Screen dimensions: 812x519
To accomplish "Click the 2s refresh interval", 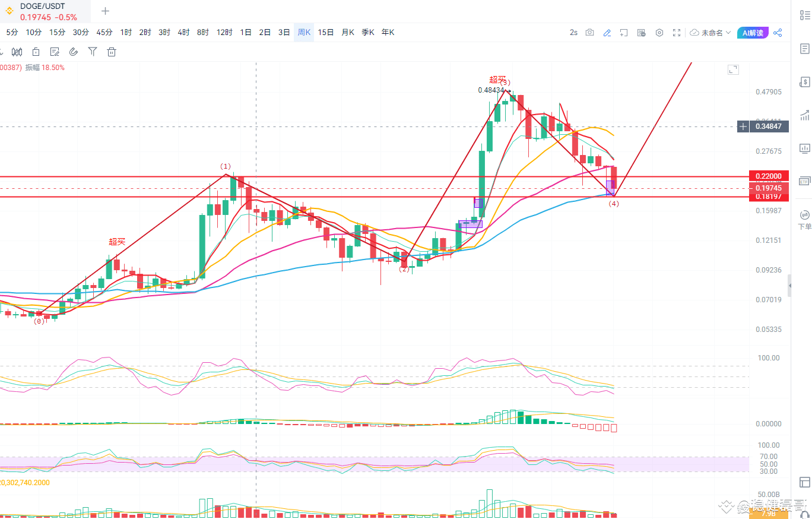I will [x=573, y=33].
